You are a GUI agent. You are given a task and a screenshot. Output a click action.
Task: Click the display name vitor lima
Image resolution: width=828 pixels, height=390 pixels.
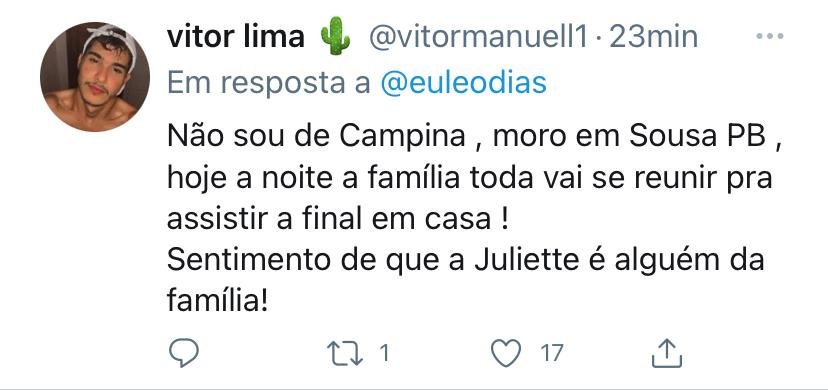[236, 37]
